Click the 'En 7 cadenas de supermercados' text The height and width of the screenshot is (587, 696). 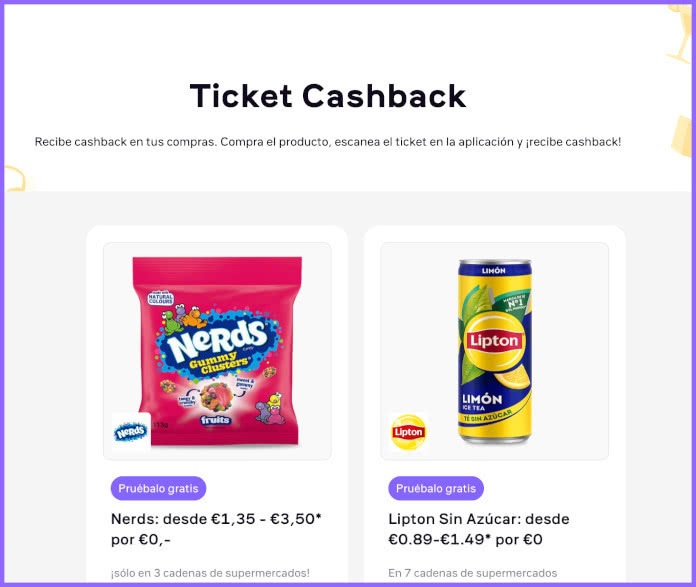[x=473, y=573]
